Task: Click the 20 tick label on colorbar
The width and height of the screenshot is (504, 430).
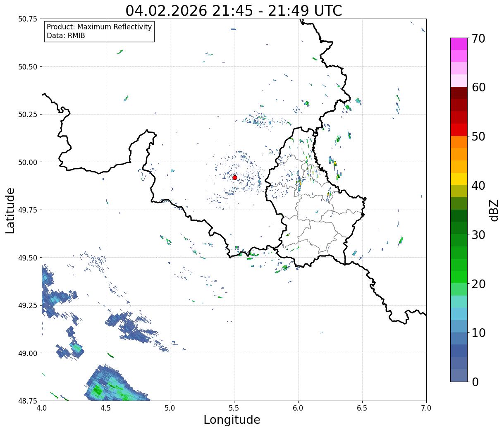Action: [x=478, y=284]
